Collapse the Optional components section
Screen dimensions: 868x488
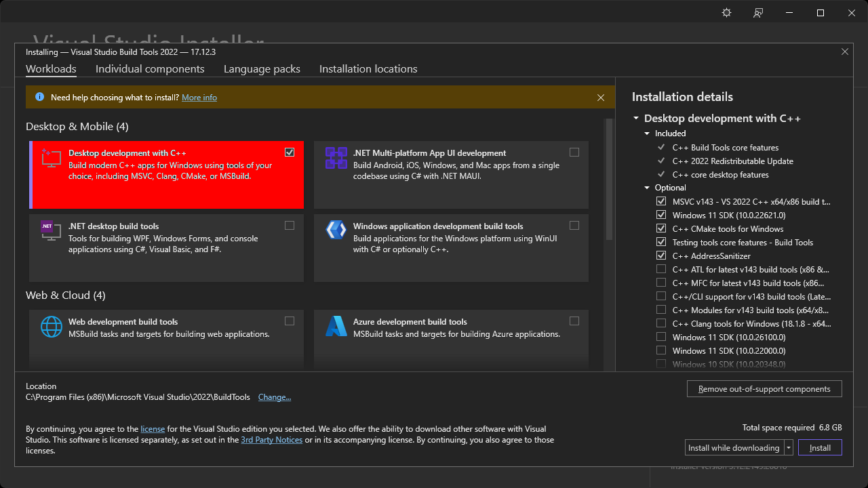pos(648,188)
